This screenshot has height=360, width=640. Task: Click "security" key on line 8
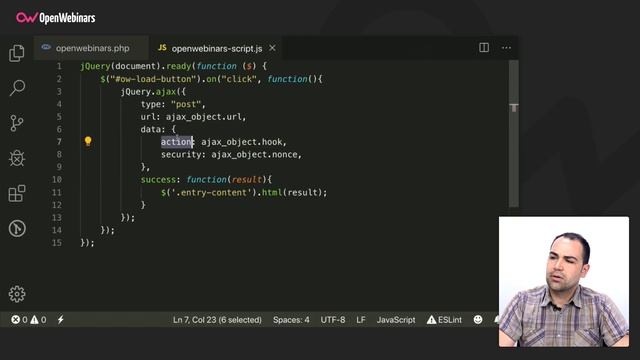[181, 155]
